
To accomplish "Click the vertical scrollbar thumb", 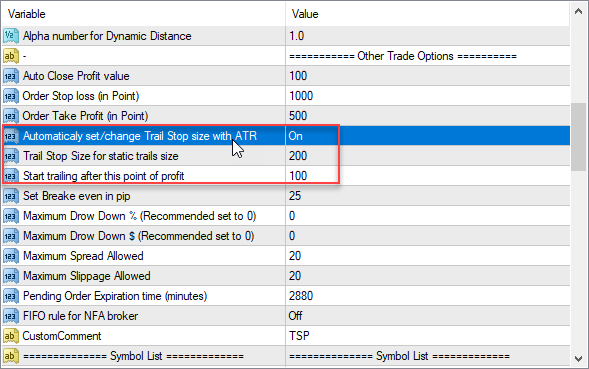I will tap(578, 137).
